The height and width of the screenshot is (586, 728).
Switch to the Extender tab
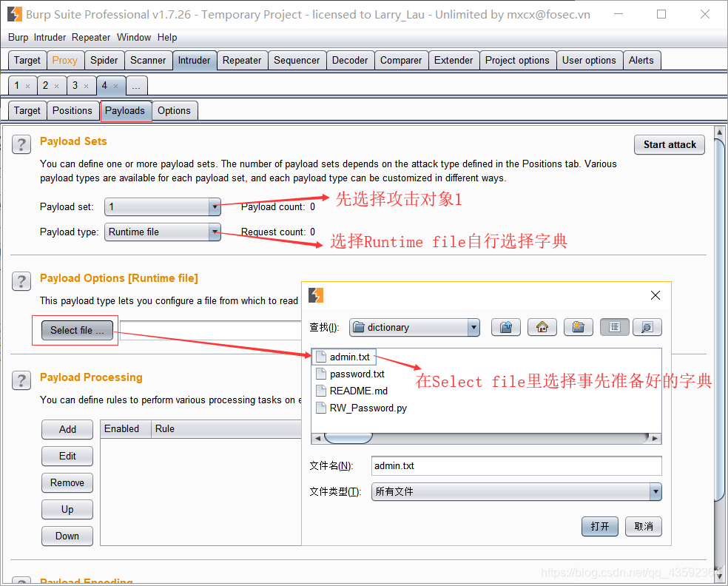tap(454, 61)
